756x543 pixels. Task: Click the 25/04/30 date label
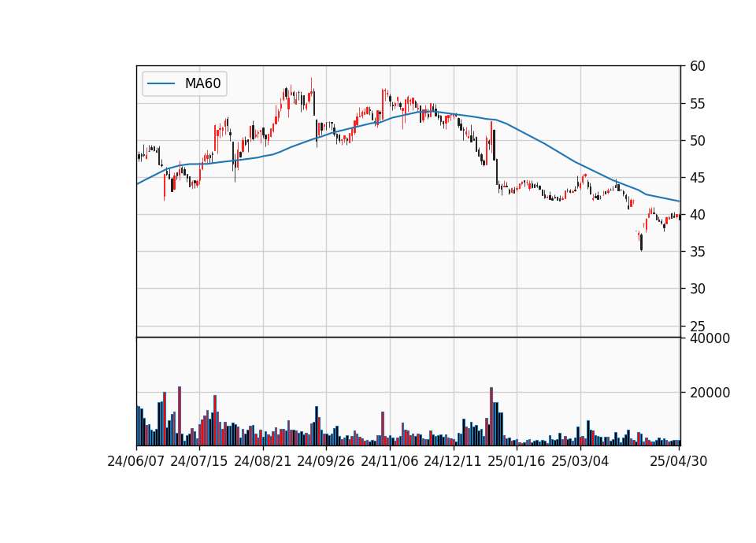point(678,461)
